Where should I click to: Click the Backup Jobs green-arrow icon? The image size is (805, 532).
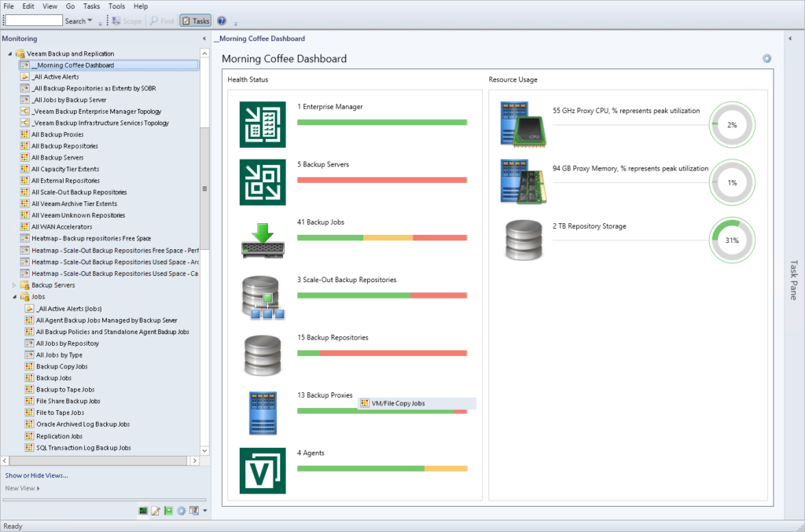pos(262,240)
